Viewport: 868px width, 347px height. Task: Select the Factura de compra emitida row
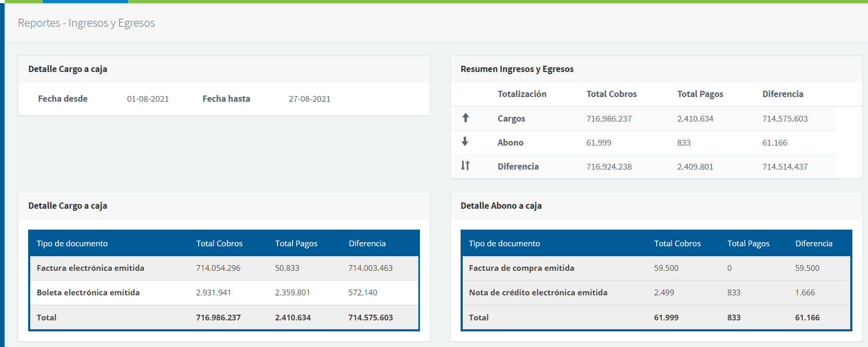[x=521, y=268]
